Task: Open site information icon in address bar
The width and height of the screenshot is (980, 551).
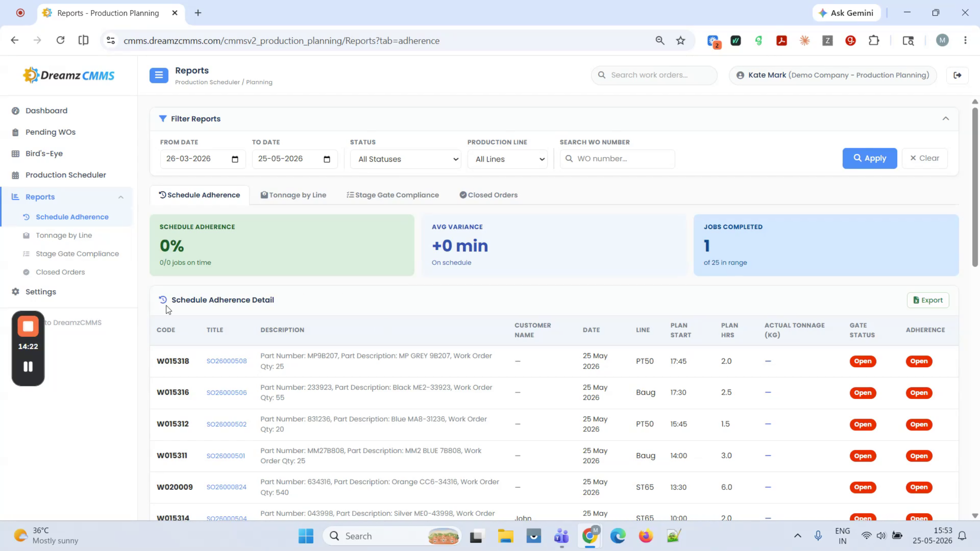Action: pyautogui.click(x=111, y=40)
